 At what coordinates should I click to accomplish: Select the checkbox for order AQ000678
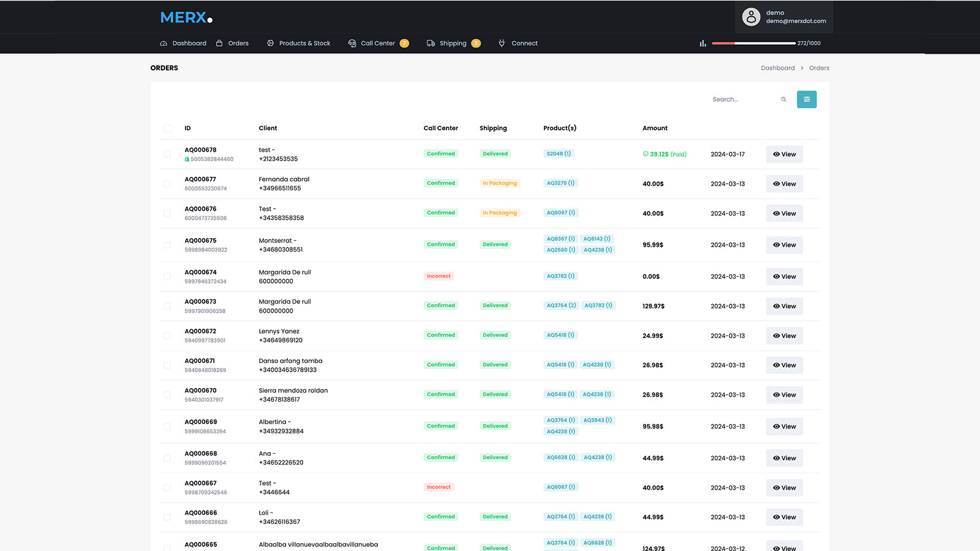click(167, 154)
